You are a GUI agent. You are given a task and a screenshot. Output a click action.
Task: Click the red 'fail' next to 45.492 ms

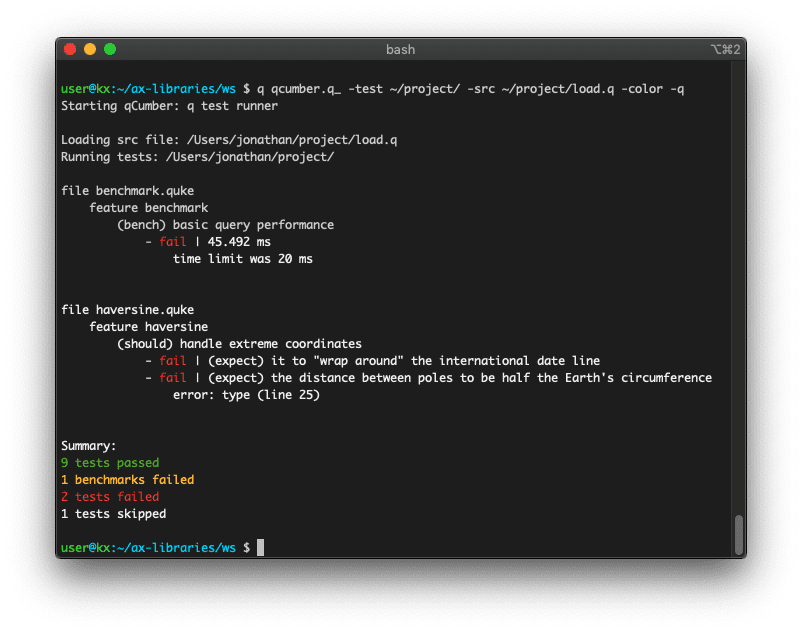(172, 242)
